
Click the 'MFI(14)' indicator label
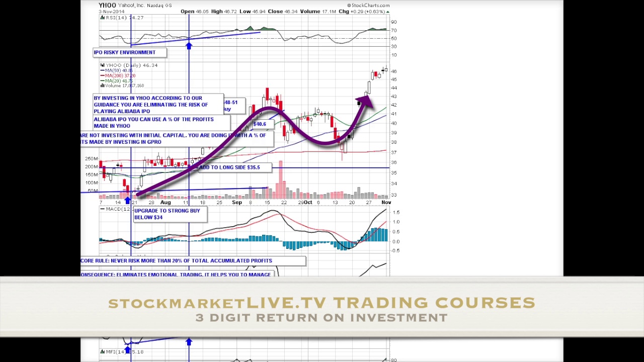pos(122,352)
